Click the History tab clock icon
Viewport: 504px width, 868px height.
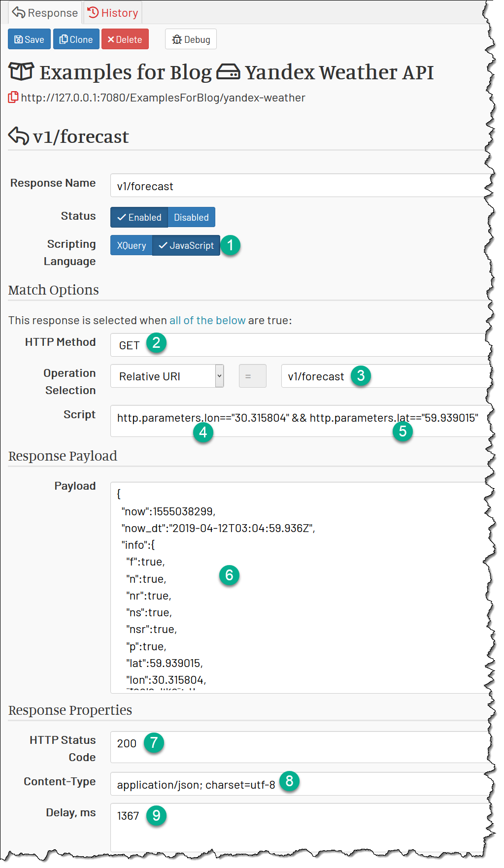(x=93, y=12)
